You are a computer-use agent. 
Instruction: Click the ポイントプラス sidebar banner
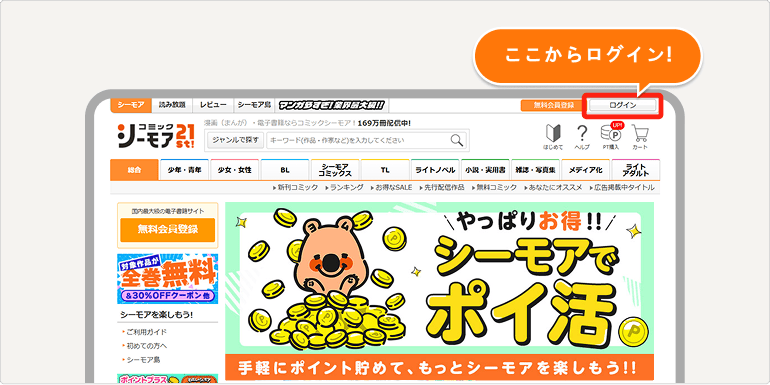click(167, 379)
